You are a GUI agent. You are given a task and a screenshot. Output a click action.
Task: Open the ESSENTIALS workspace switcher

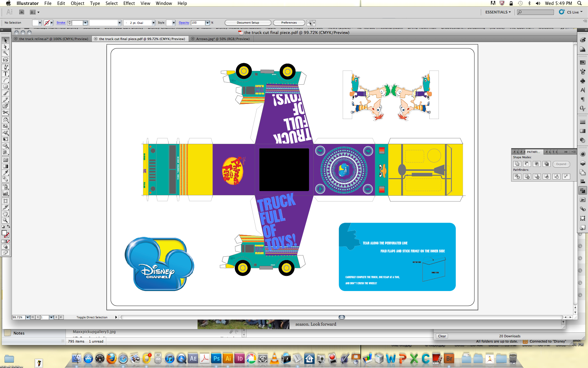pos(498,12)
